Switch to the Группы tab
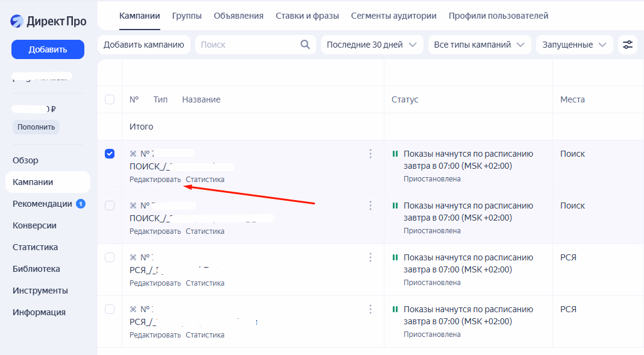 [187, 16]
